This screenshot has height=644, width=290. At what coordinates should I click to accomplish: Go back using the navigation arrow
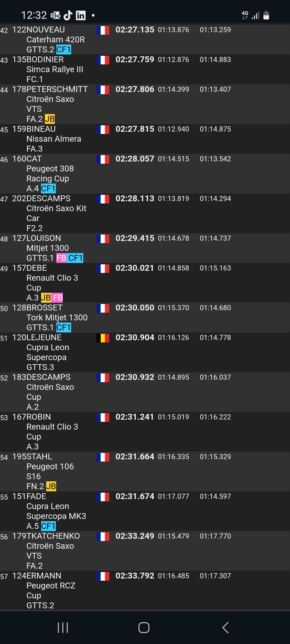point(226,628)
